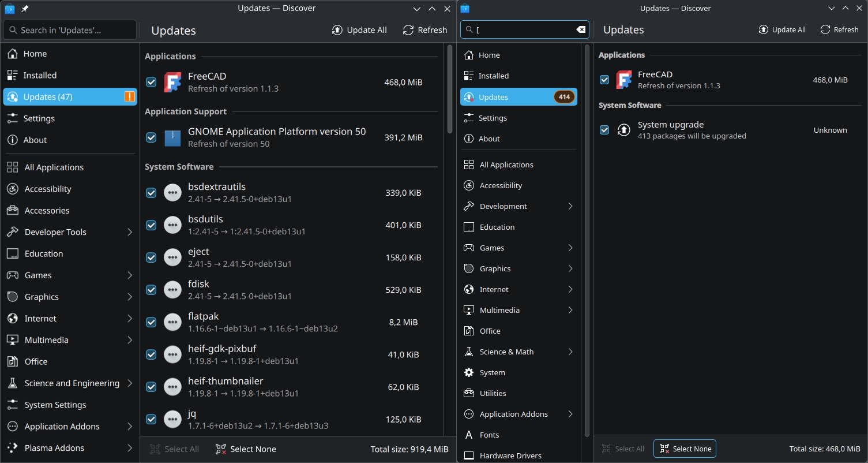868x463 pixels.
Task: Click the jq package icon
Action: (x=172, y=419)
